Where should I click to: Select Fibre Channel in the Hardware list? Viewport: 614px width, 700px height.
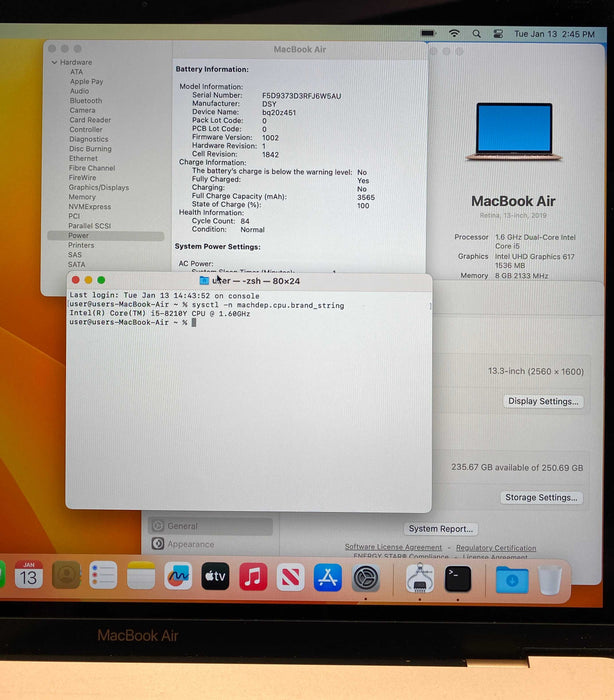pyautogui.click(x=92, y=168)
